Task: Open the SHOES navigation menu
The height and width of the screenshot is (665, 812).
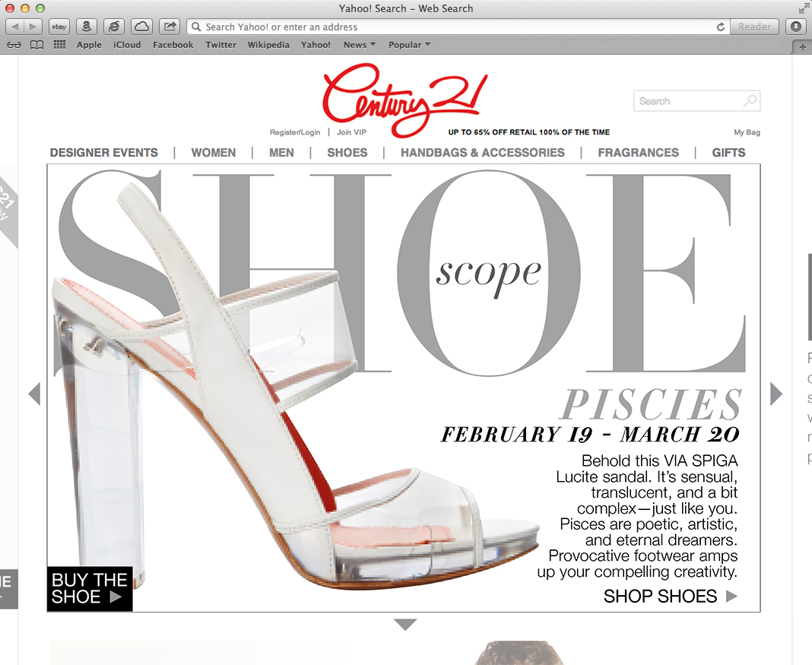Action: pos(347,153)
